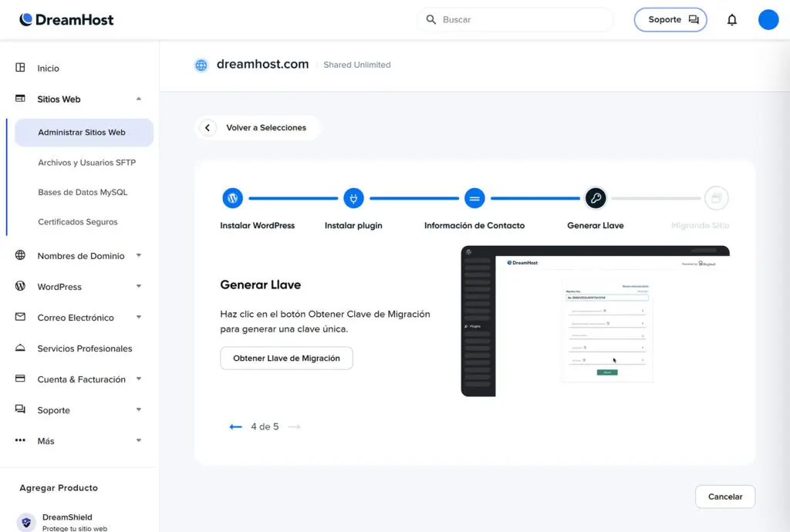Click the WordPress sidebar logo icon
The image size is (790, 532).
pyautogui.click(x=20, y=286)
